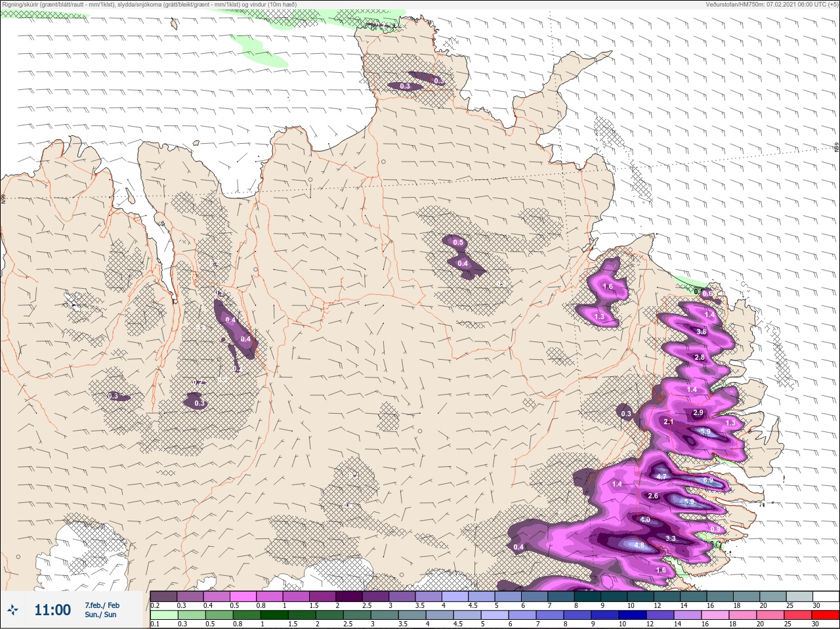Click the 2.8 precipitation value on the map
Viewport: 840px width, 629px height.
click(699, 358)
